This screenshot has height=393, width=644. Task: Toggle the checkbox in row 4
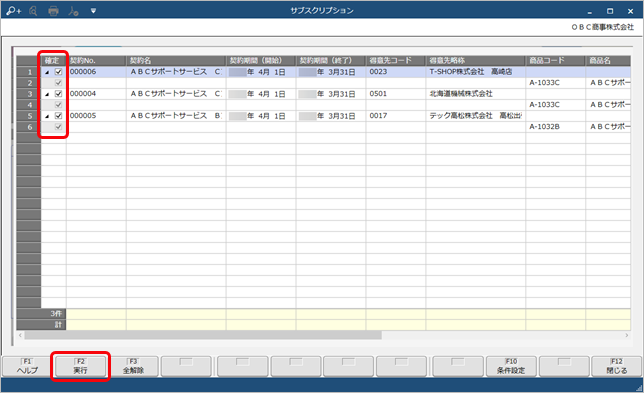58,105
